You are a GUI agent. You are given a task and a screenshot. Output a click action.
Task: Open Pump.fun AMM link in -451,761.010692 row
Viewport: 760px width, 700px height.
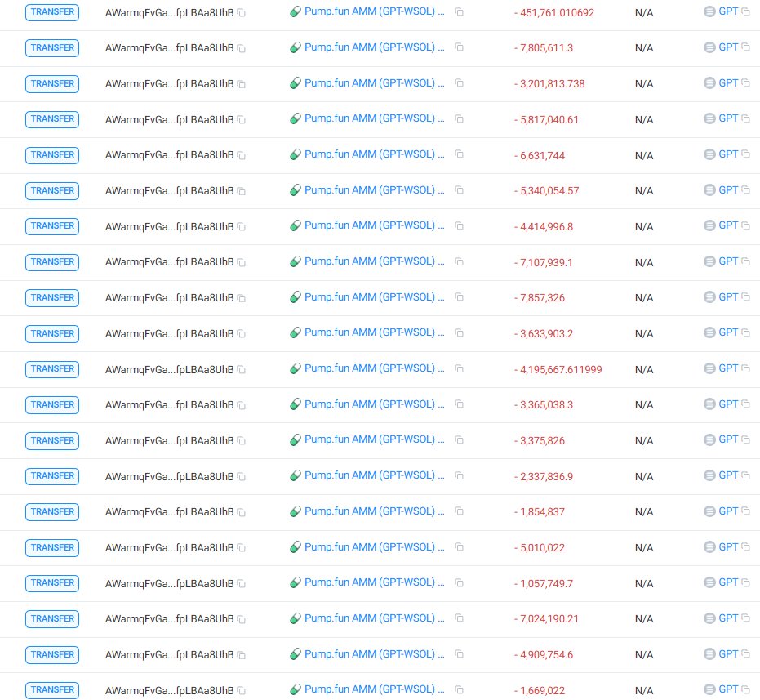pyautogui.click(x=374, y=11)
